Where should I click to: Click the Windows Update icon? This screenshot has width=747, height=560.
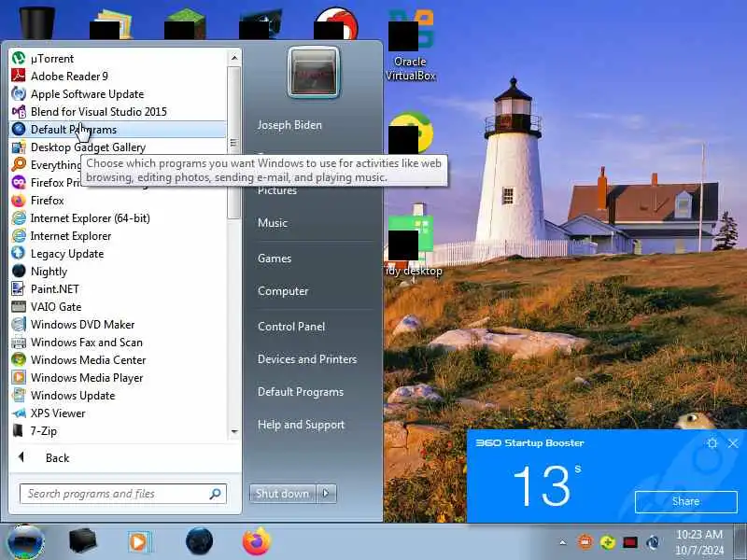pos(19,395)
